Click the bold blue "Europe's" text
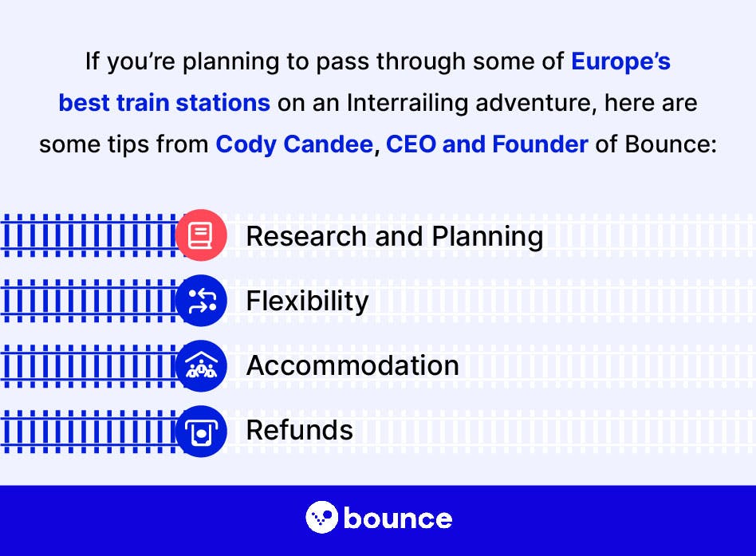Viewport: 756px width, 556px height. 620,62
